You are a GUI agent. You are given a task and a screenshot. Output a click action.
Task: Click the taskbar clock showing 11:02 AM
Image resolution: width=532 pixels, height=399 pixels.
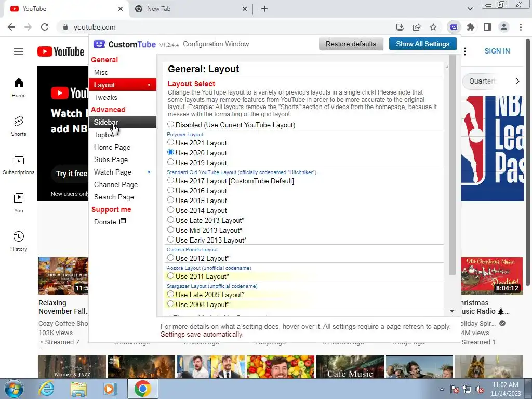click(505, 389)
